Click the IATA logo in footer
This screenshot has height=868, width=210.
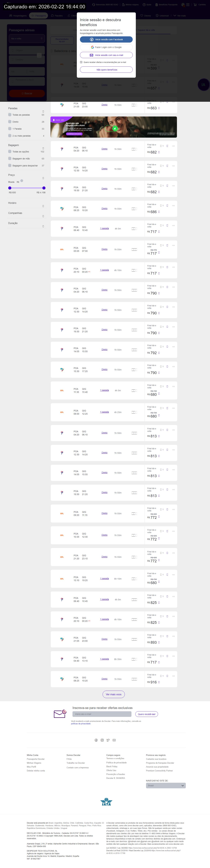click(x=106, y=802)
